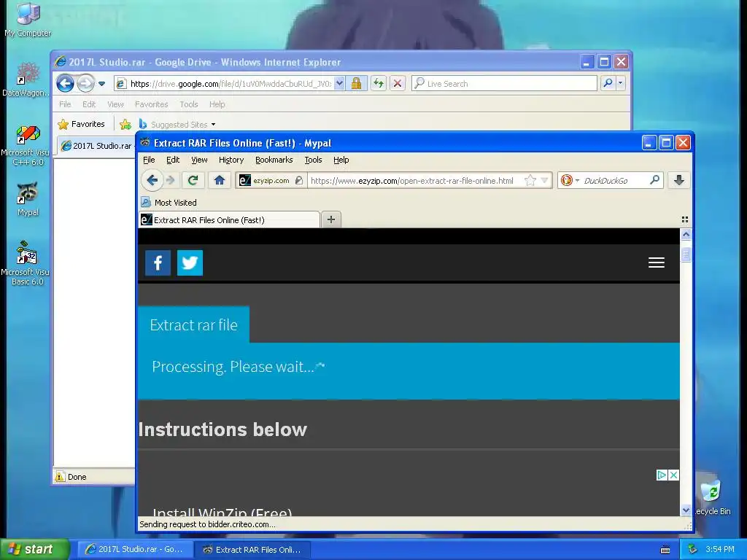
Task: Open the Internet Explorer Favorites menu
Action: 152,104
